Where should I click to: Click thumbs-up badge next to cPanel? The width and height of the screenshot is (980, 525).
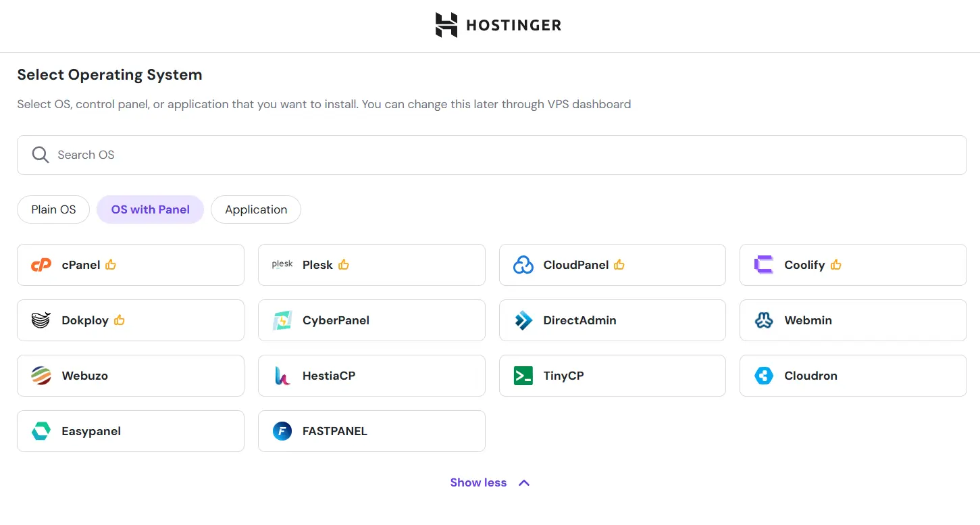111,264
